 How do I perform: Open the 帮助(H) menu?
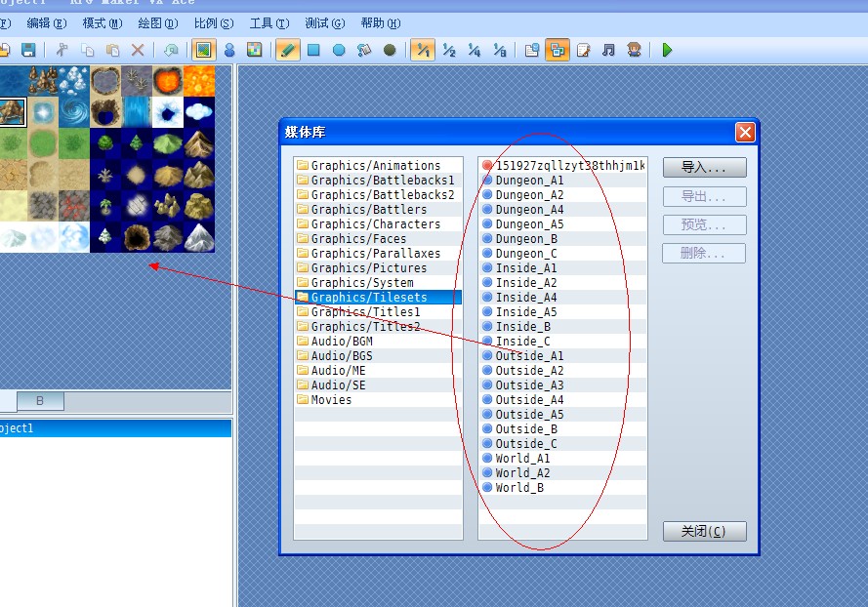(381, 23)
